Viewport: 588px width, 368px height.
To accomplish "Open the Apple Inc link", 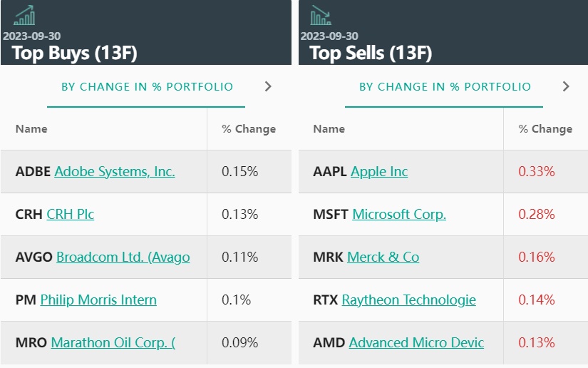I will pos(379,171).
